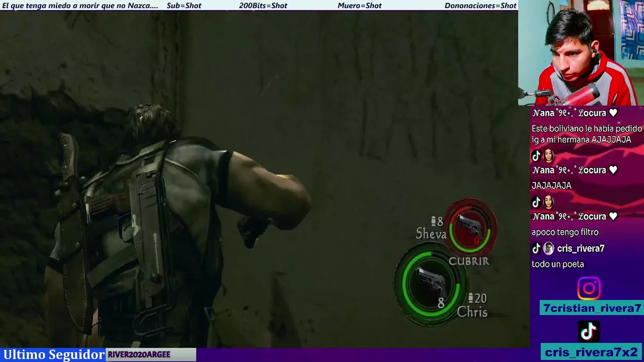Click the Dononaciones=Shot banner text

click(480, 6)
